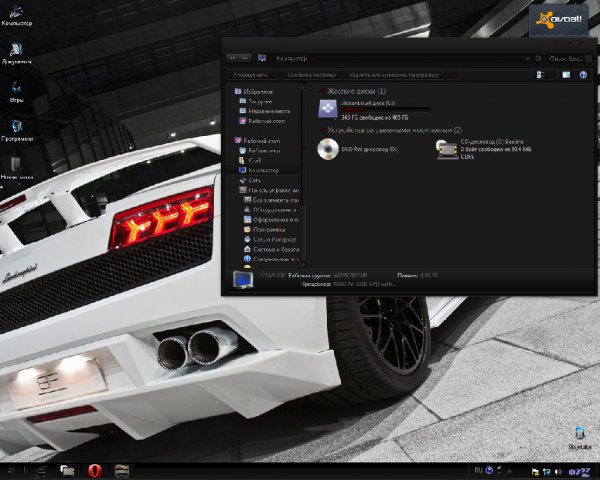Image resolution: width=600 pixels, height=480 pixels.
Task: Click the computer icon in address bar
Action: (262, 58)
